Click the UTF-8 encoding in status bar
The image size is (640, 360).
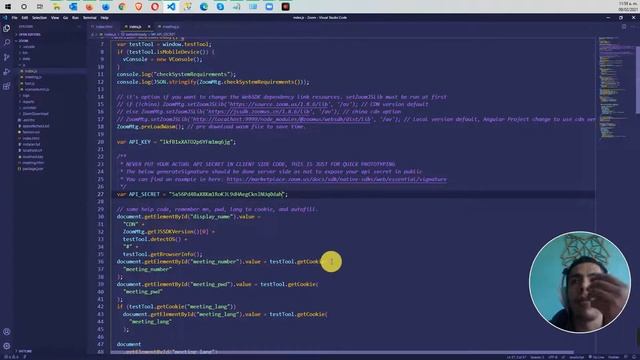[x=553, y=357]
